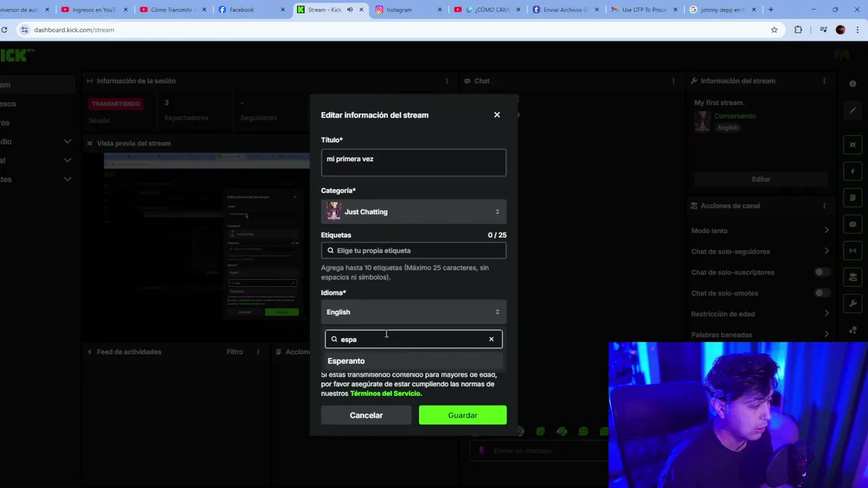Open the browser extensions puzzle icon
Viewport: 868px width, 488px height.
(798, 30)
